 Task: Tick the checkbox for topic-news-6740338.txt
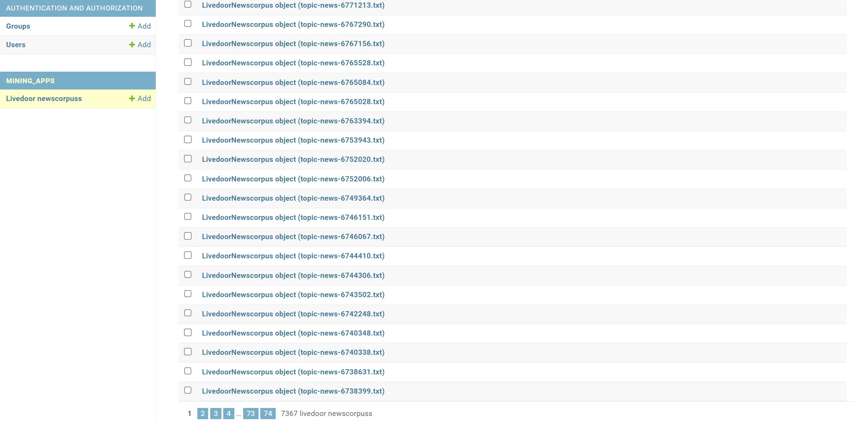[188, 352]
